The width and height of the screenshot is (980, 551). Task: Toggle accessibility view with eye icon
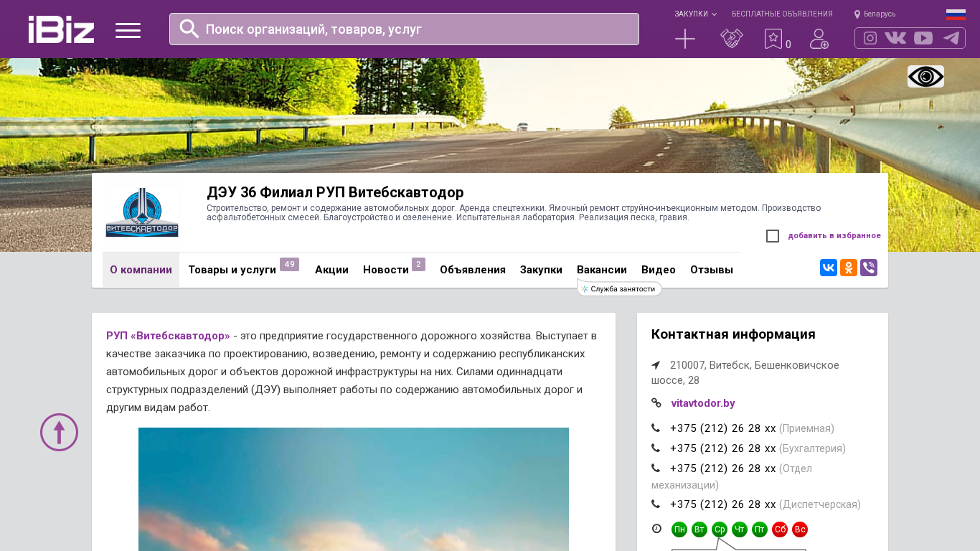coord(925,76)
